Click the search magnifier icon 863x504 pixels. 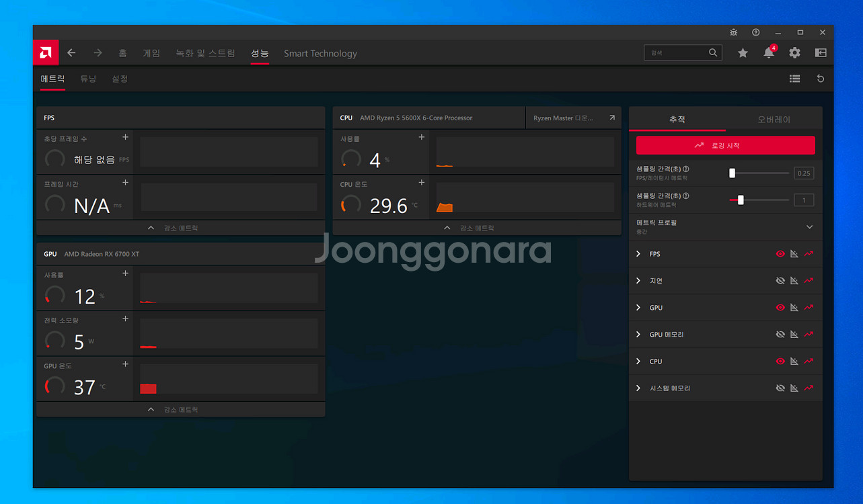point(713,52)
